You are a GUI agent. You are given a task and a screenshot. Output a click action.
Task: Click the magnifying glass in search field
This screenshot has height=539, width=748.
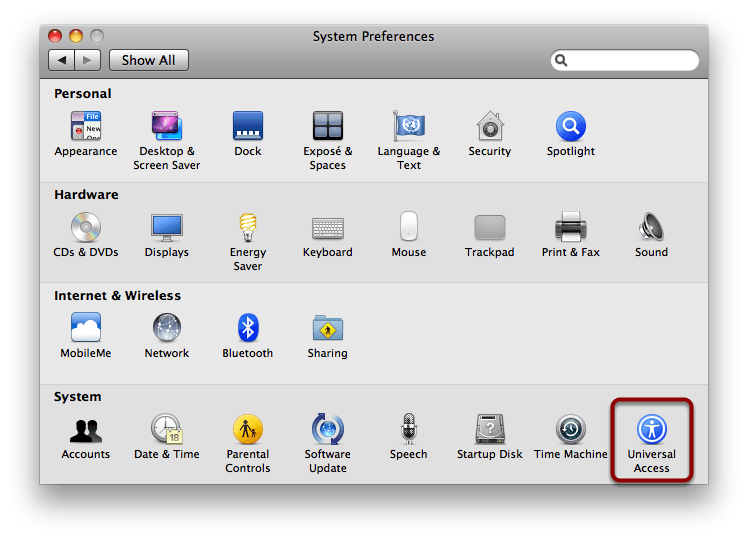(561, 60)
